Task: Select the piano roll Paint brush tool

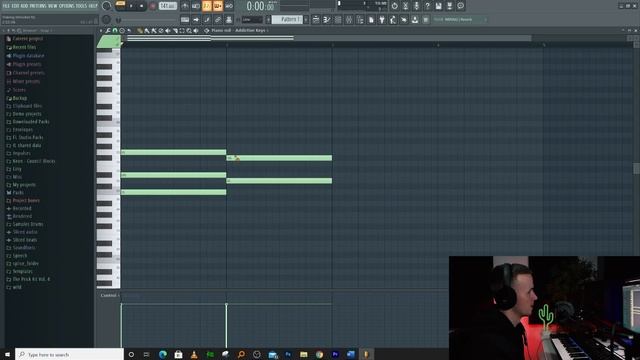Action: (147, 31)
